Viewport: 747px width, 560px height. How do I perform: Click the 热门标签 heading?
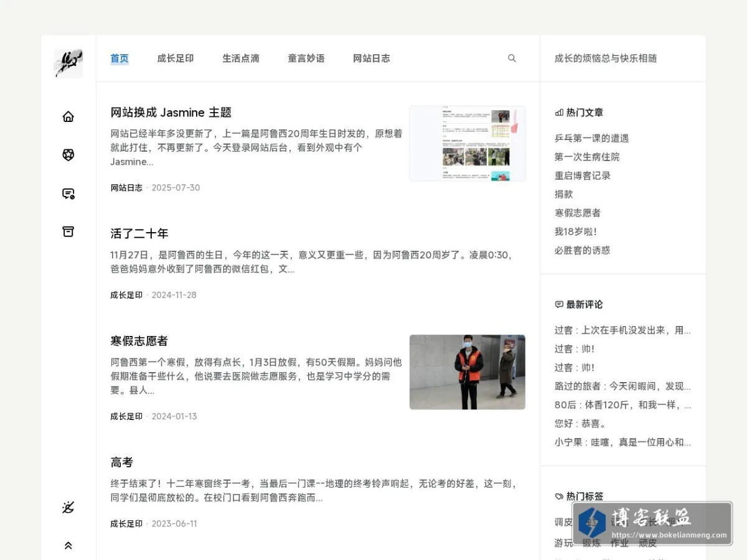pos(579,497)
